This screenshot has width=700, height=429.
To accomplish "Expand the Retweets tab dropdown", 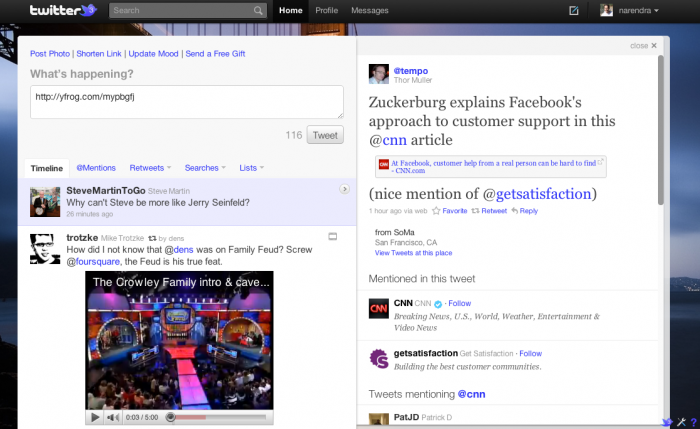I will 151,168.
